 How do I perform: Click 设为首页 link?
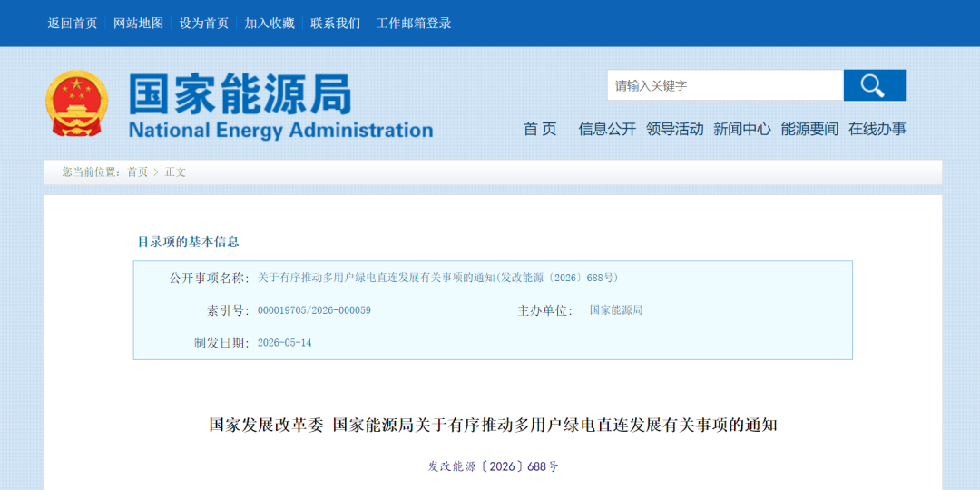tap(204, 23)
